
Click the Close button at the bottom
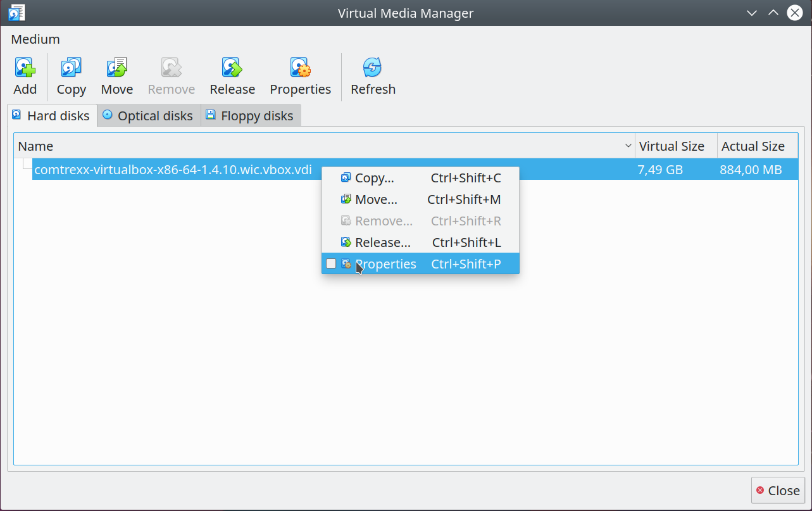pos(778,491)
